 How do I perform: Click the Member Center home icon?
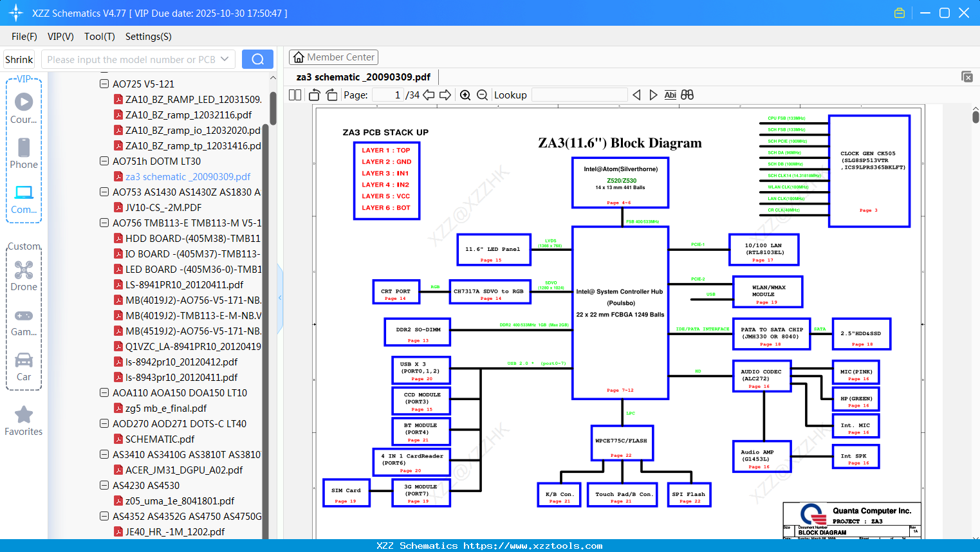point(299,57)
